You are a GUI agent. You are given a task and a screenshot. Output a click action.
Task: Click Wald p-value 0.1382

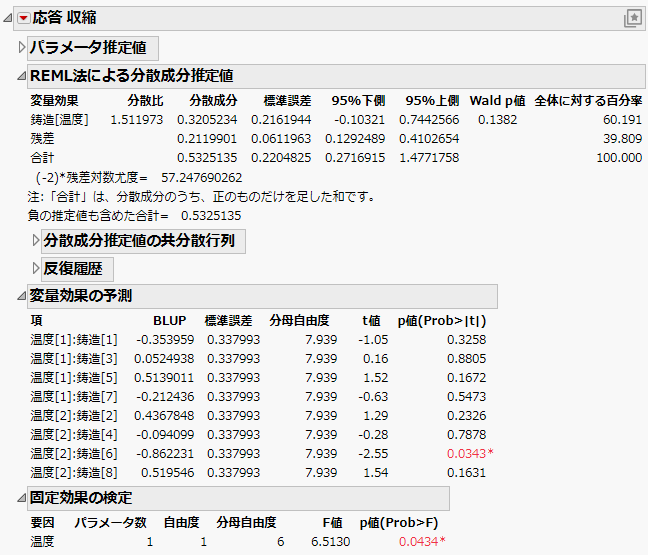(x=498, y=120)
